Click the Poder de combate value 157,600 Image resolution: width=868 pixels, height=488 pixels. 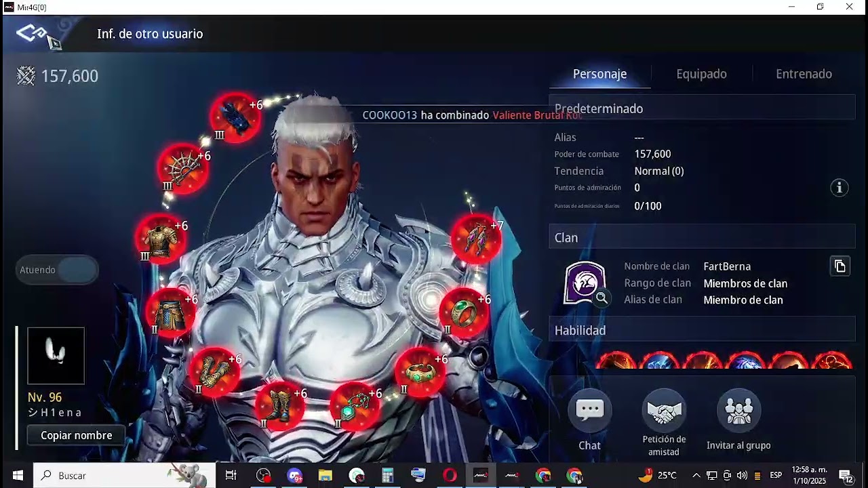pyautogui.click(x=652, y=155)
